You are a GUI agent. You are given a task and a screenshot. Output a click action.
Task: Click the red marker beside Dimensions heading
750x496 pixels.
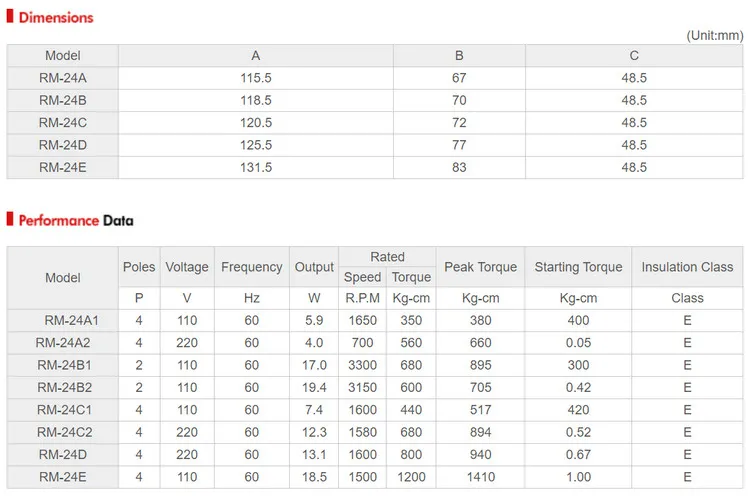tap(11, 17)
